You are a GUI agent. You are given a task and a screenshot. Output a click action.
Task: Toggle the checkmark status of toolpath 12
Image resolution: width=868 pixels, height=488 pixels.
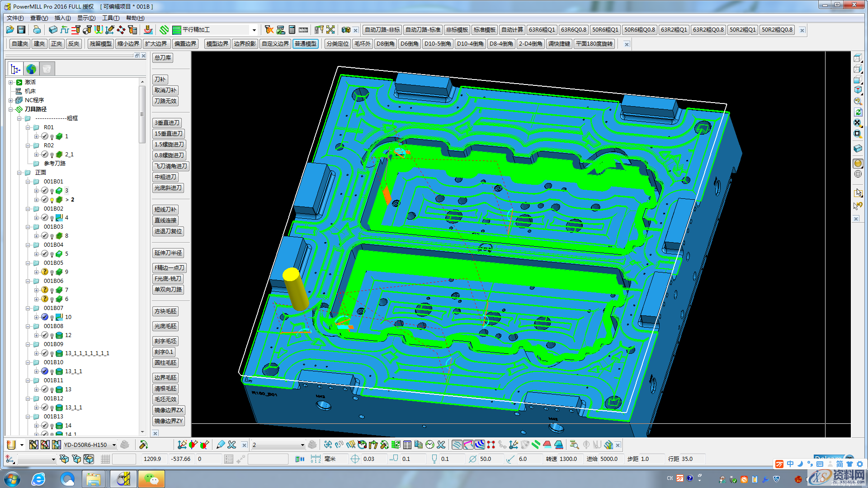pyautogui.click(x=45, y=335)
